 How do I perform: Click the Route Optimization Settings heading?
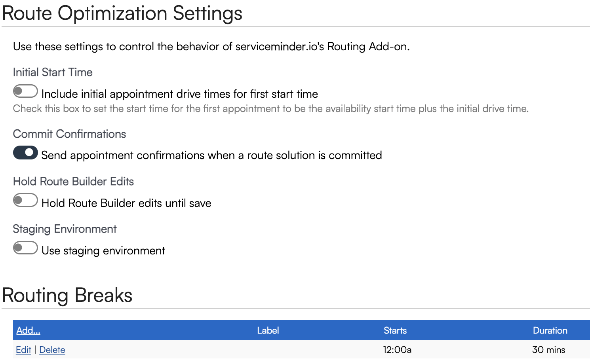click(x=122, y=13)
